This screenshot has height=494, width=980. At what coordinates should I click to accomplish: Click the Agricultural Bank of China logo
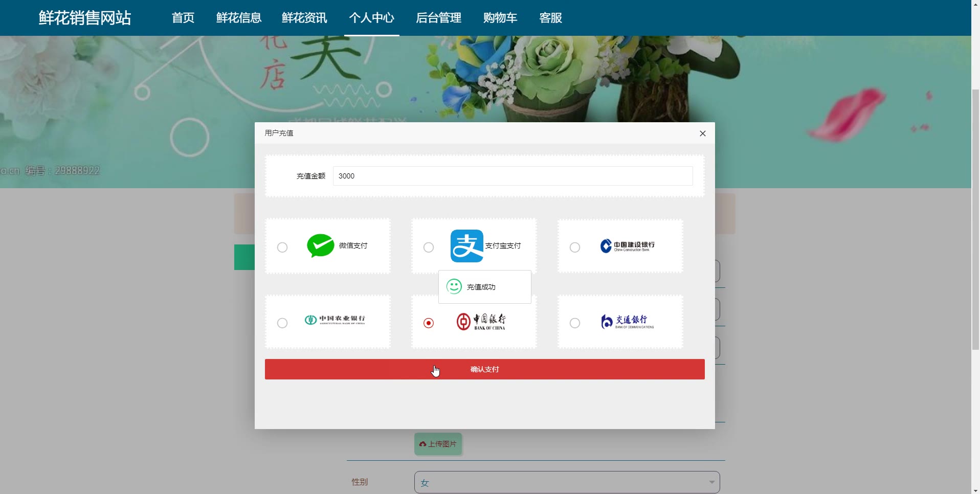(335, 320)
